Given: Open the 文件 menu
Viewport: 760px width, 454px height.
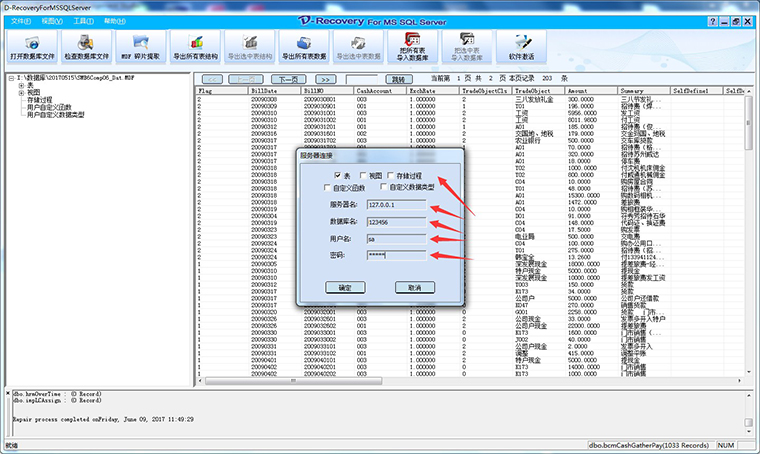Looking at the screenshot, I should click(21, 21).
